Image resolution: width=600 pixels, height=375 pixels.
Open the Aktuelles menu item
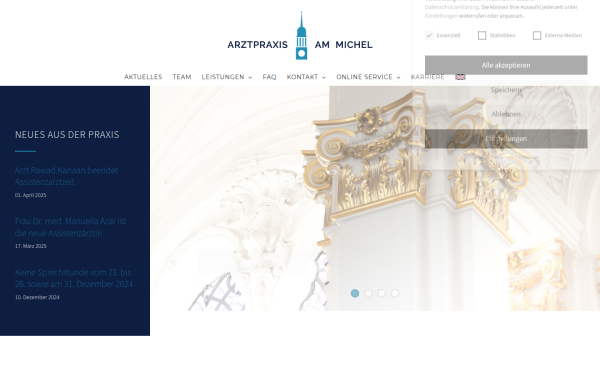coord(143,77)
